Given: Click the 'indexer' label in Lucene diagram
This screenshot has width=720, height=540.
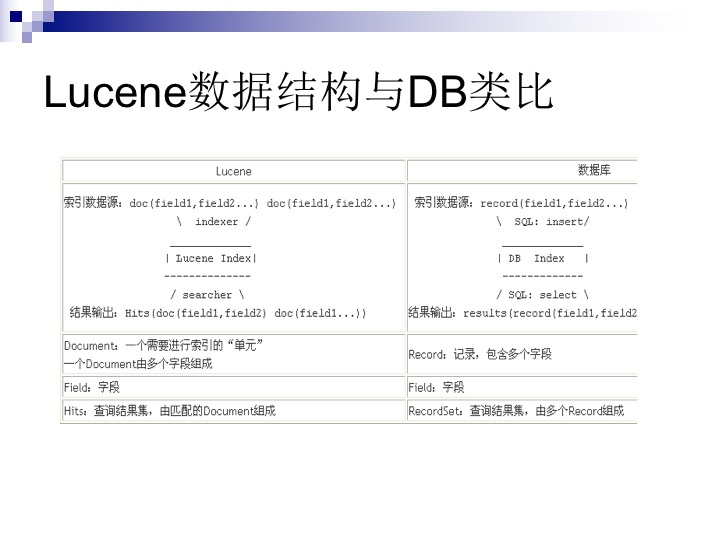Looking at the screenshot, I should point(217,222).
